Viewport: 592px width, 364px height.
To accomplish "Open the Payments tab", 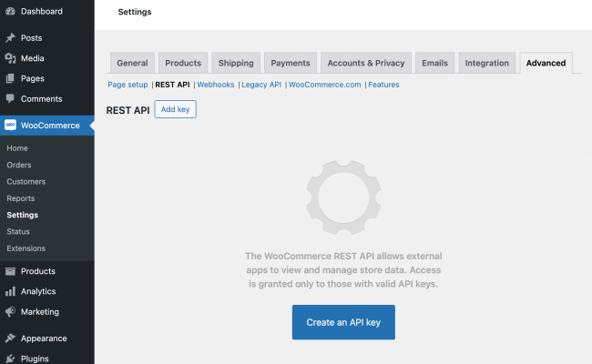I will pos(291,63).
